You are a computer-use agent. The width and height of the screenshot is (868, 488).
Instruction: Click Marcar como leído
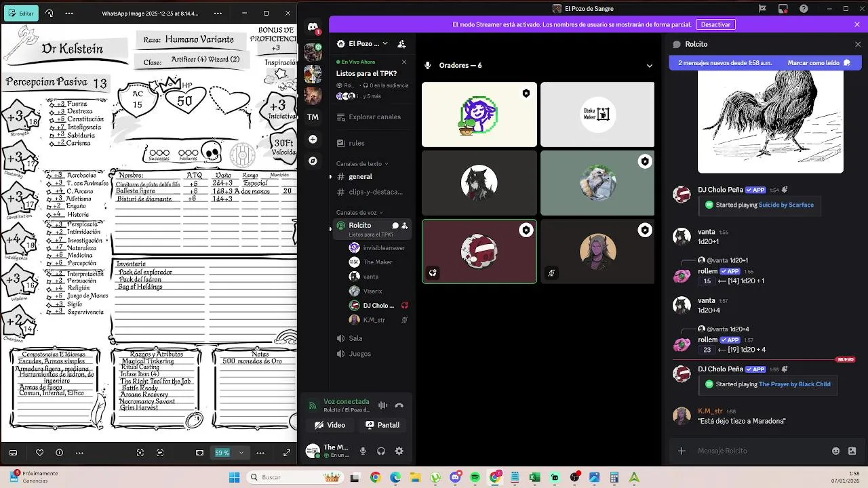[x=818, y=63]
